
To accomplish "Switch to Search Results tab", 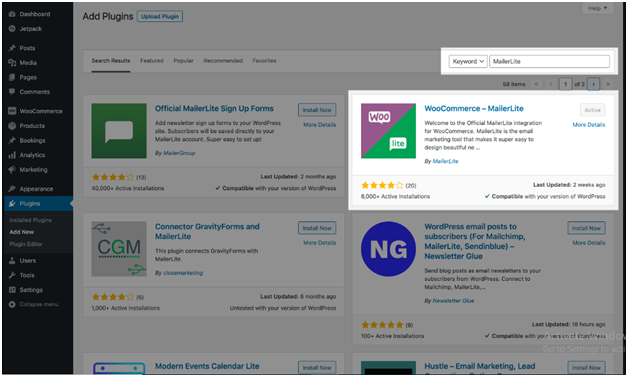I will coord(111,60).
